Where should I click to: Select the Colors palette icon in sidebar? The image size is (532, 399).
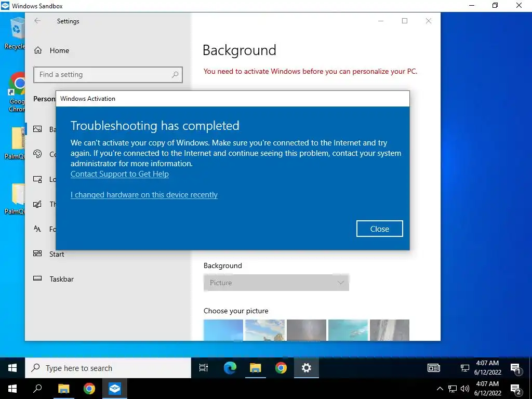coord(37,154)
